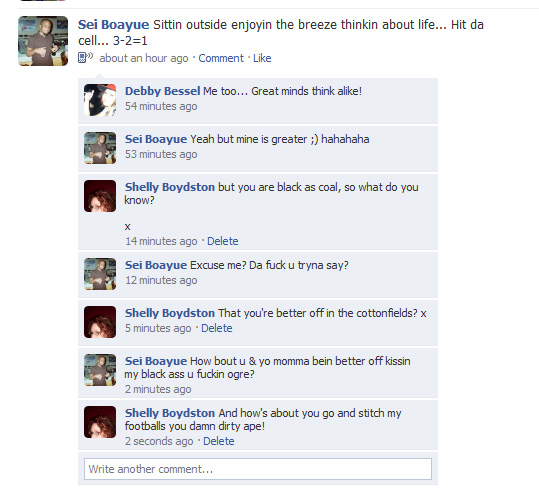Delete the '14 minutes ago' comment
Screen dimensions: 539x489
(222, 241)
